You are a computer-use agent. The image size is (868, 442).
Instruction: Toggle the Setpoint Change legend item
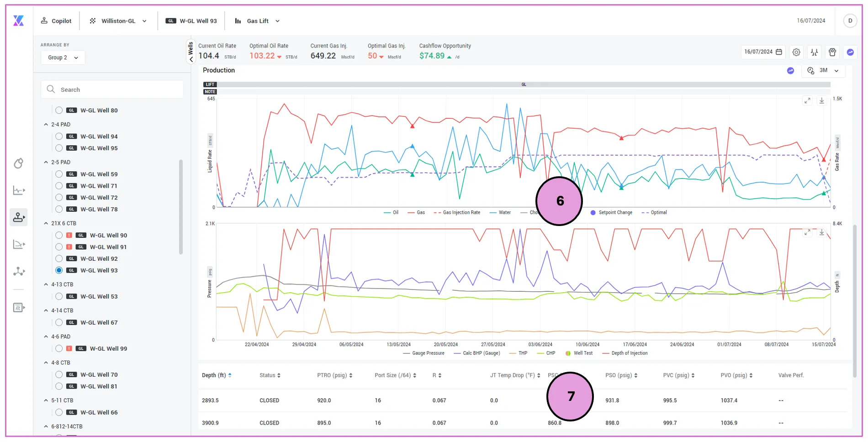pos(611,212)
